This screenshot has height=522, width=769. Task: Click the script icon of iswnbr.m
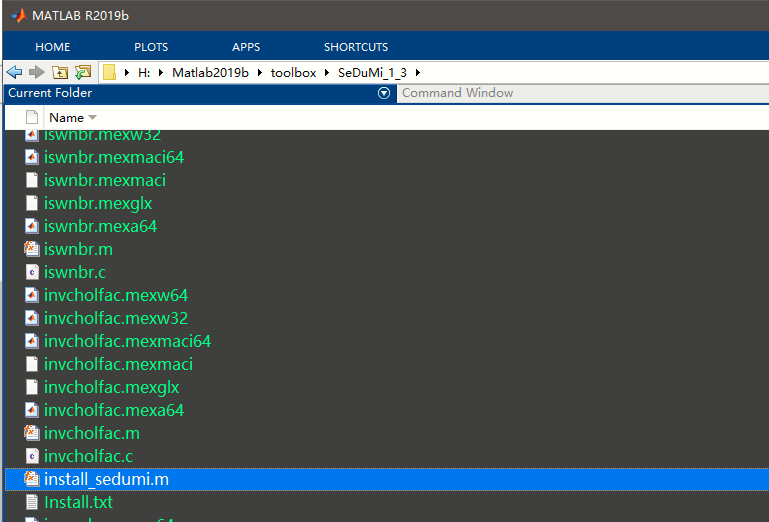point(31,249)
